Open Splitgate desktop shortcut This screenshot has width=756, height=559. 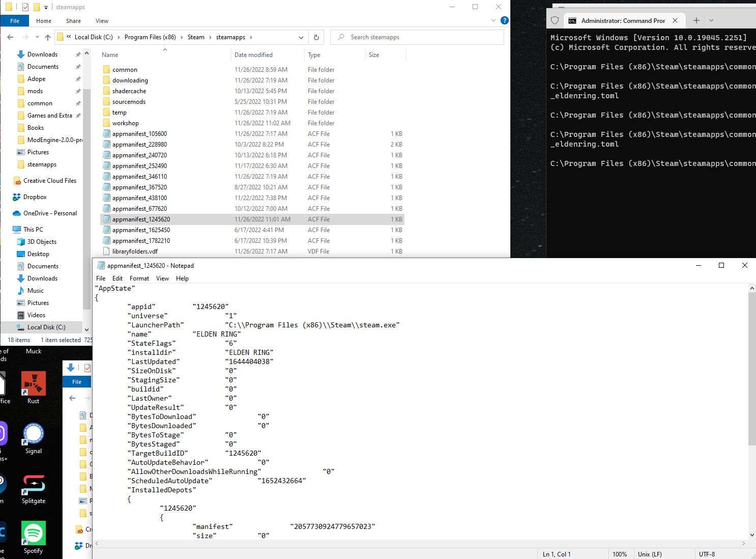(x=34, y=489)
